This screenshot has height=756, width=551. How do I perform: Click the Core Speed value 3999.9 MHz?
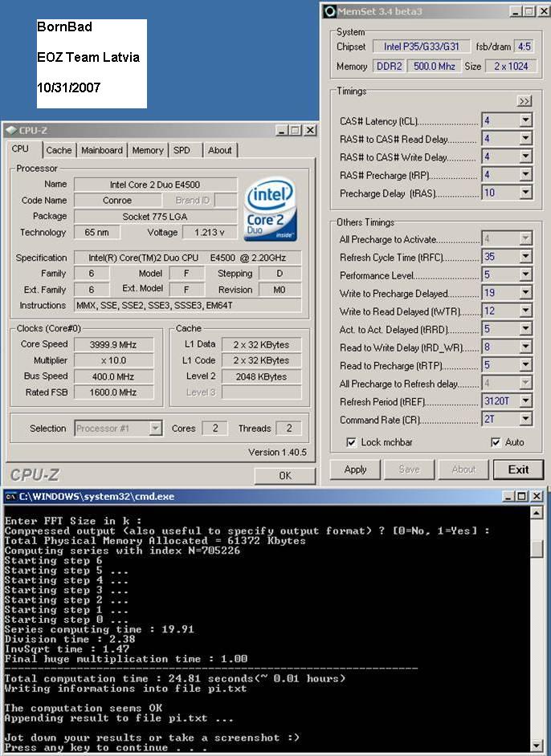[x=113, y=344]
